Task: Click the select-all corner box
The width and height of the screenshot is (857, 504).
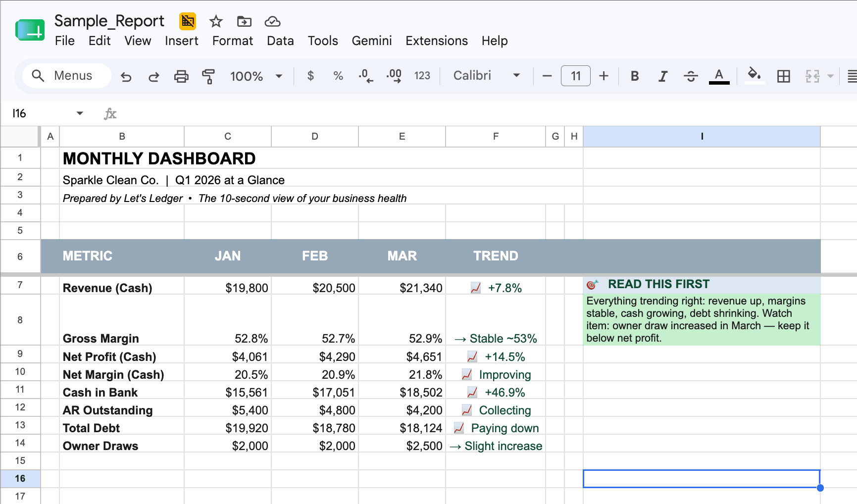Action: [20, 136]
